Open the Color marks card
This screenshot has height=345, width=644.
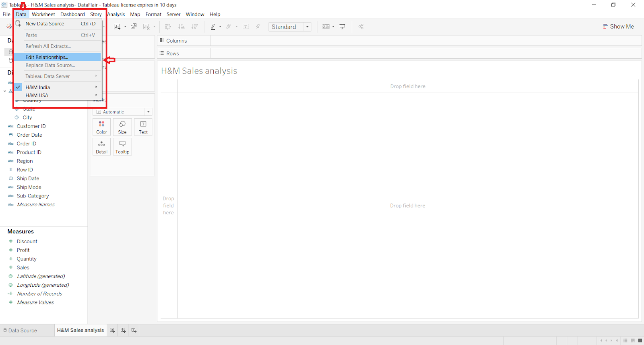click(101, 127)
